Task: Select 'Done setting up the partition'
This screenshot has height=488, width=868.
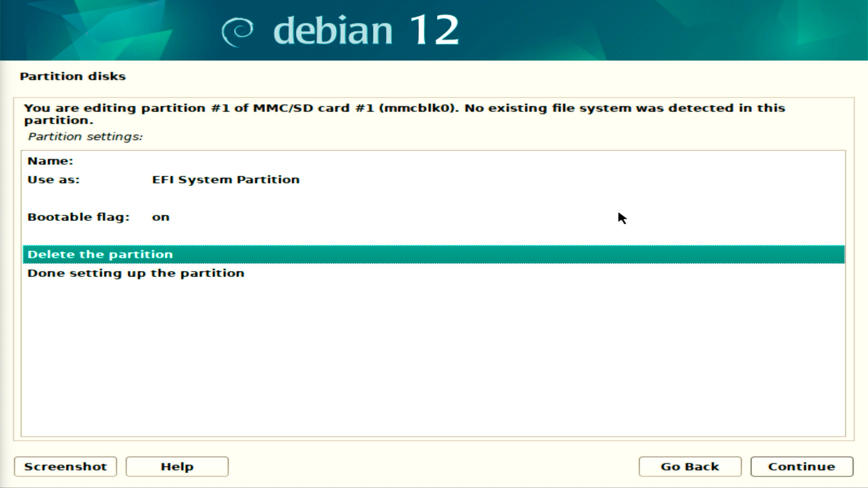Action: (434, 273)
